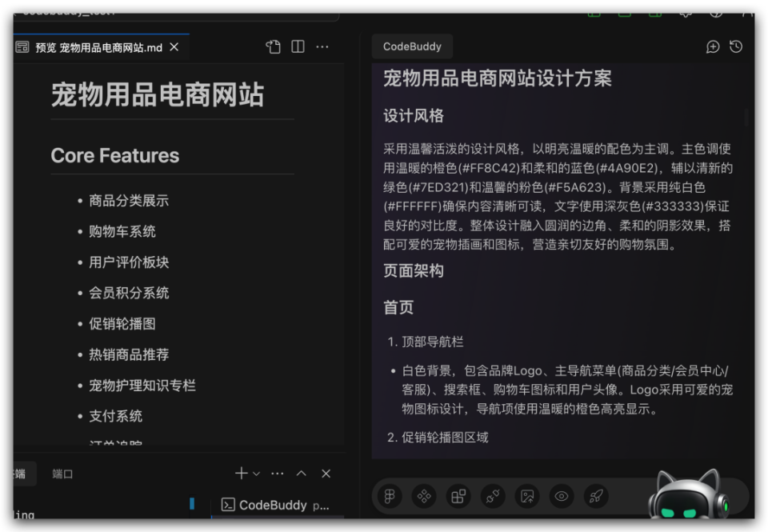Switch to the 端口 tab
Image resolution: width=768 pixels, height=532 pixels.
point(62,474)
